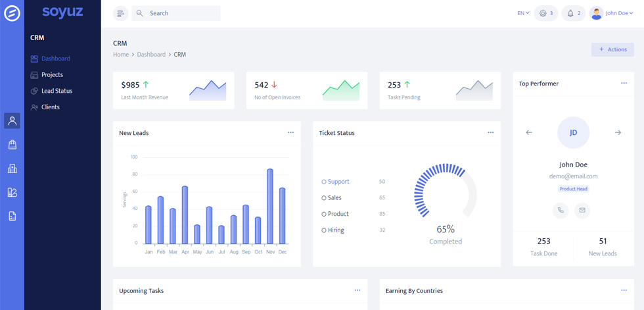
Task: Click the Dec bar in New Leads chart
Action: pos(282,216)
